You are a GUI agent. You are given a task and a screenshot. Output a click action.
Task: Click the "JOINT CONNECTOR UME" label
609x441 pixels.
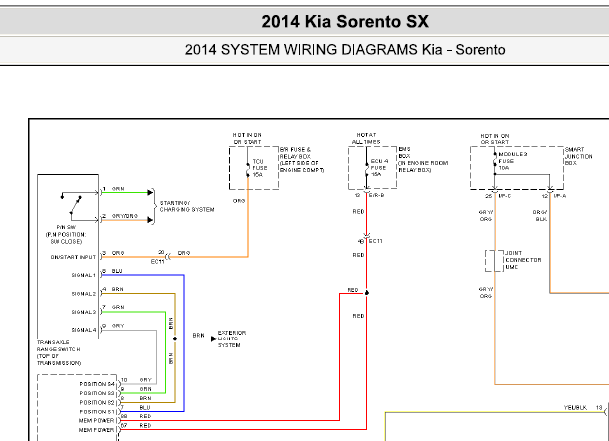pos(523,260)
